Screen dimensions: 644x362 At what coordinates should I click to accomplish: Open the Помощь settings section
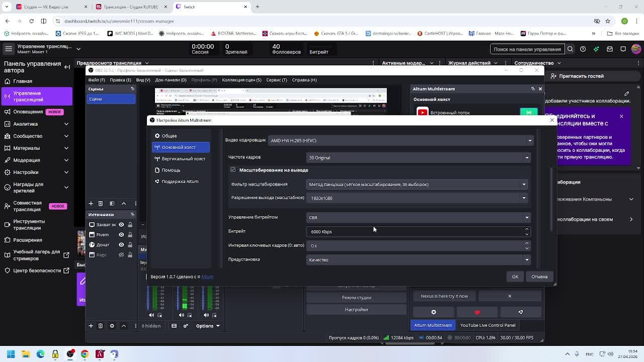(x=181, y=170)
